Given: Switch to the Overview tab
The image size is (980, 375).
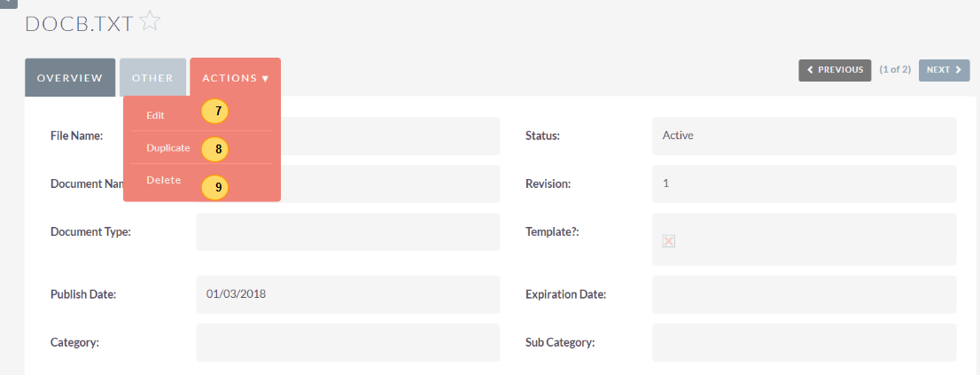Looking at the screenshot, I should (70, 78).
